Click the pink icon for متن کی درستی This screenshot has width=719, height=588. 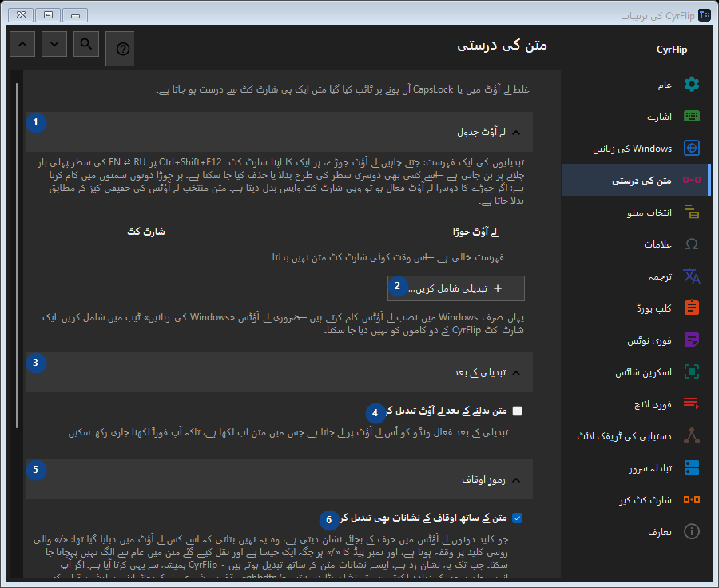coord(692,180)
